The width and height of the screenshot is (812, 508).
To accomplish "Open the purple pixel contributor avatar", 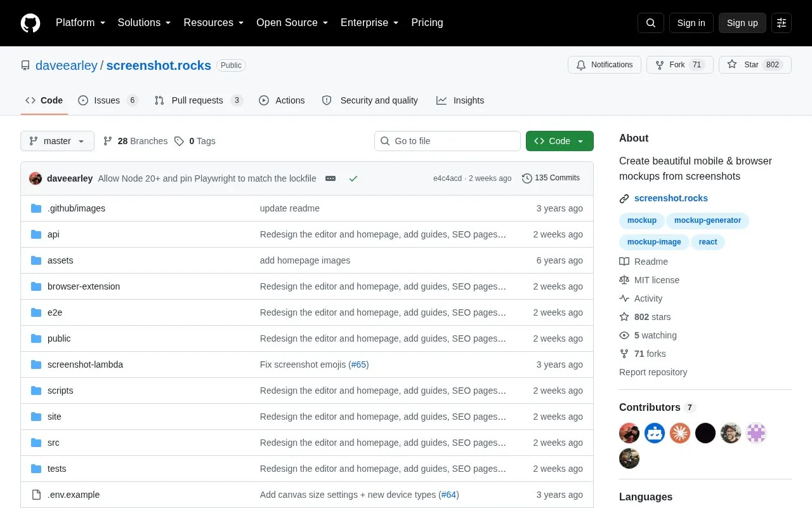I will point(756,433).
